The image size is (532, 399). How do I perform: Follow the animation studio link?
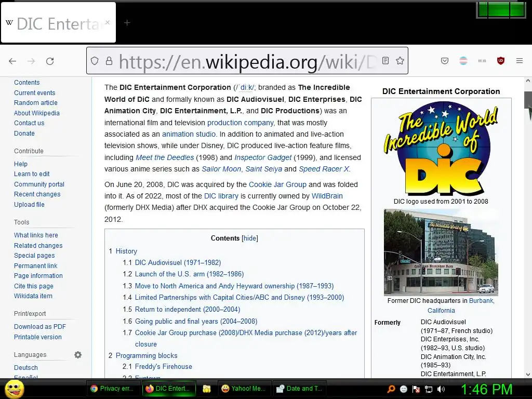click(189, 134)
